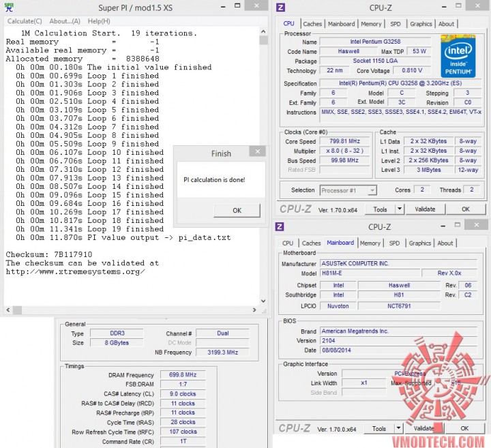The width and height of the screenshot is (491, 448).
Task: Open Graphics tab in bottom CPU-Z window
Action: pyautogui.click(x=420, y=243)
